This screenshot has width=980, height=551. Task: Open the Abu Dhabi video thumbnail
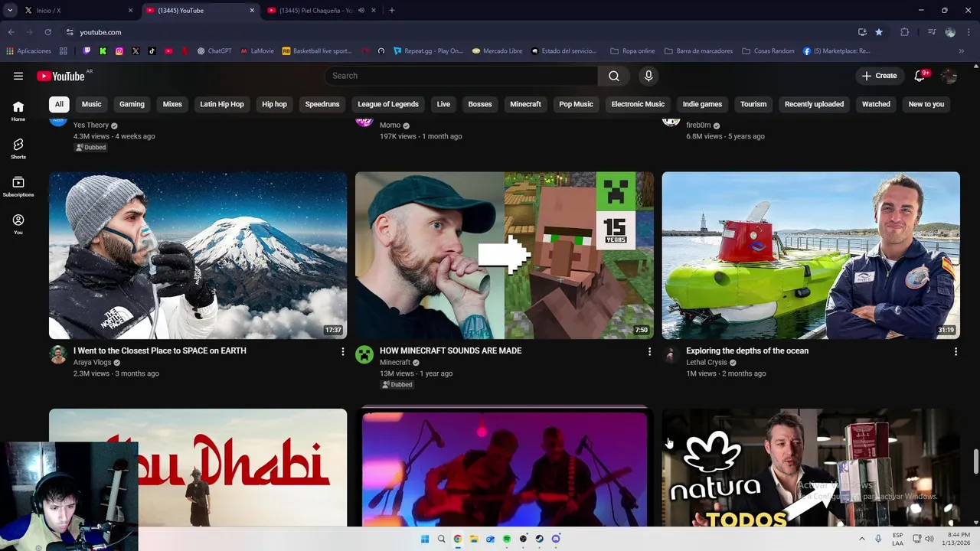tap(198, 468)
